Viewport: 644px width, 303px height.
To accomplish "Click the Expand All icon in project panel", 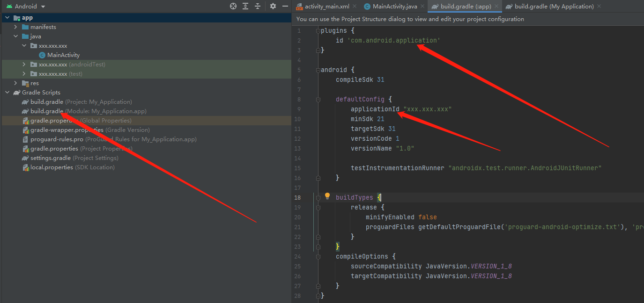I will pyautogui.click(x=245, y=6).
